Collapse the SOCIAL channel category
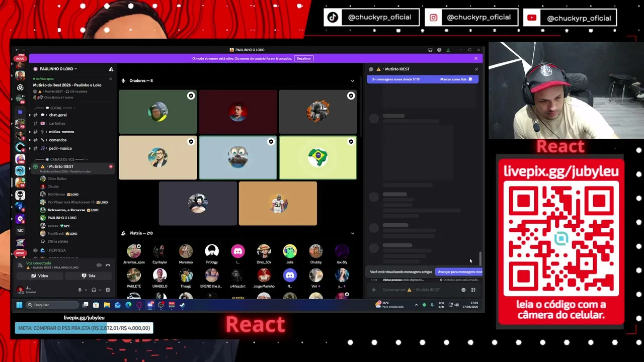The height and width of the screenshot is (362, 644). pos(55,108)
